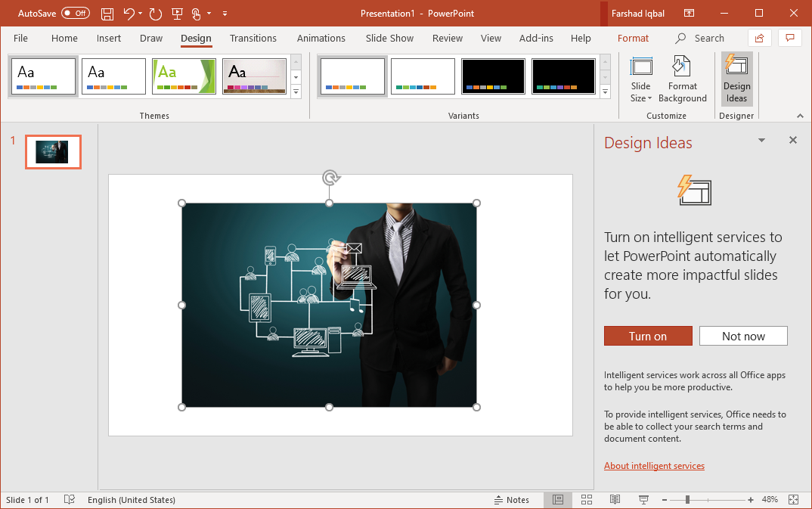Start Slide Show from the status bar
Viewport: 812px width, 509px height.
pyautogui.click(x=643, y=499)
